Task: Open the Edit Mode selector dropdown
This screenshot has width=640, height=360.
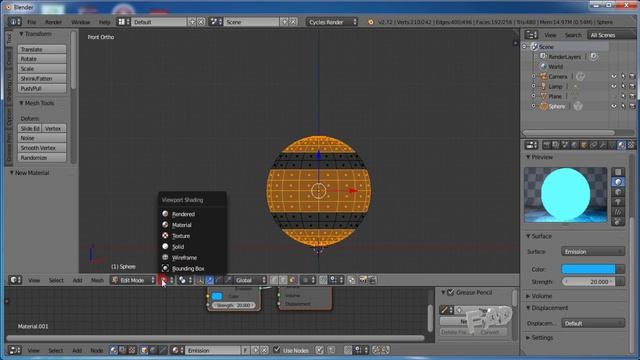Action: coord(133,280)
